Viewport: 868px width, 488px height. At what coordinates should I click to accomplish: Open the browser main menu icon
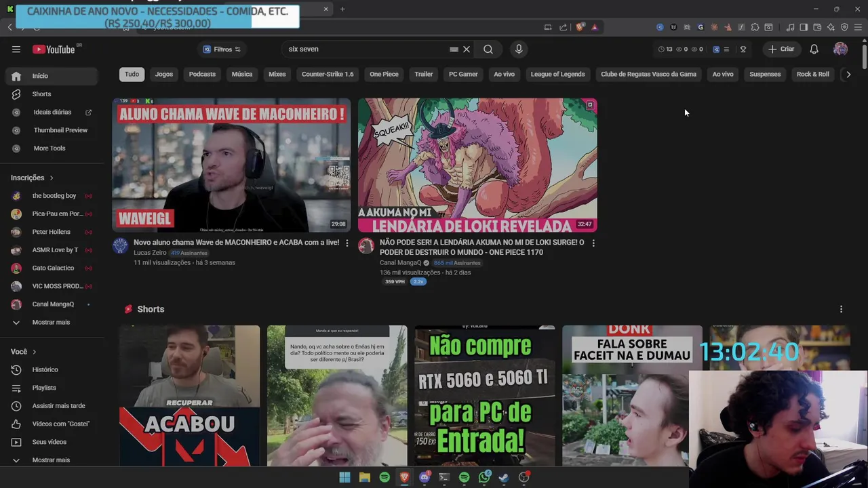[x=858, y=27]
